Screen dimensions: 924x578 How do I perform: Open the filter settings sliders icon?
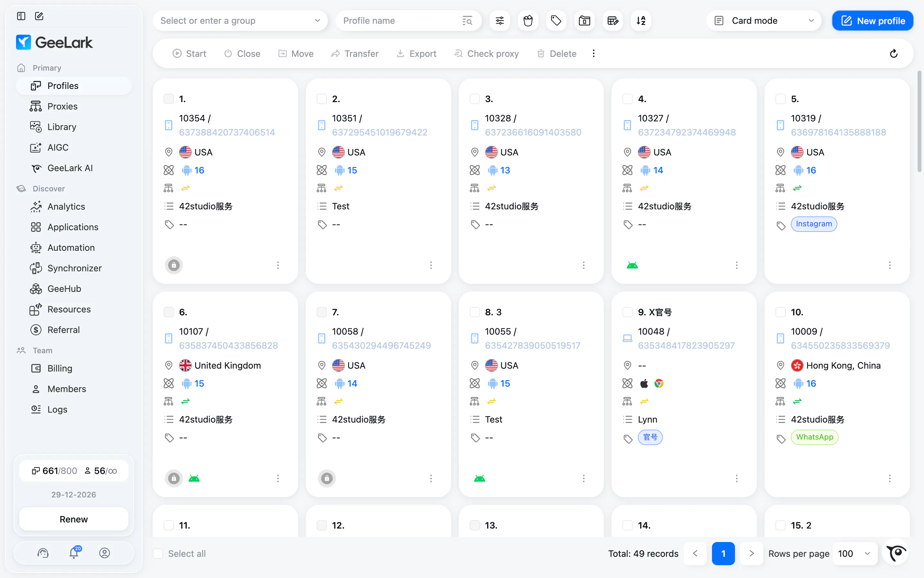pyautogui.click(x=500, y=21)
